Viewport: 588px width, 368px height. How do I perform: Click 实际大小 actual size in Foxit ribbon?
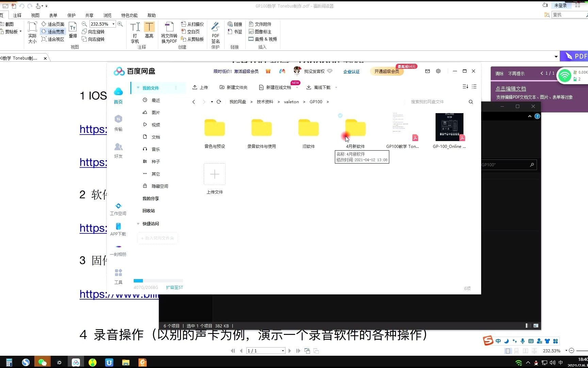32,33
